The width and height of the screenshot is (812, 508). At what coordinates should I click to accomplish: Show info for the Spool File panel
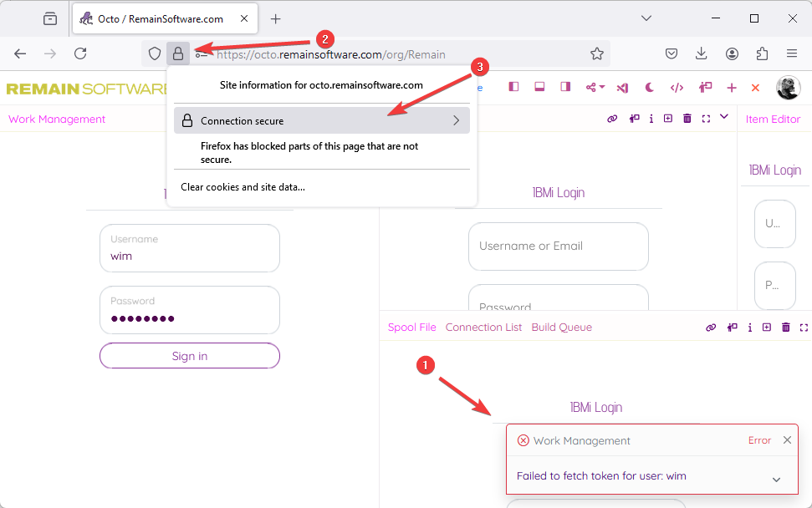click(750, 328)
